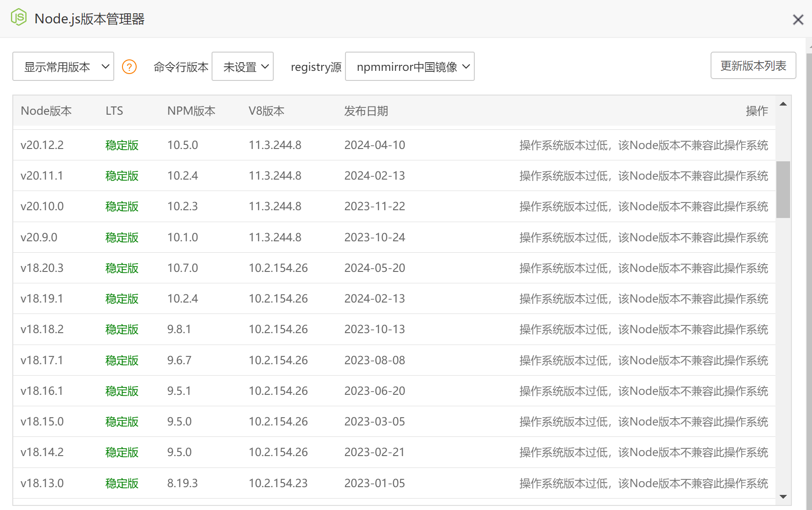812x510 pixels.
Task: Click the 操作 column header
Action: [757, 111]
